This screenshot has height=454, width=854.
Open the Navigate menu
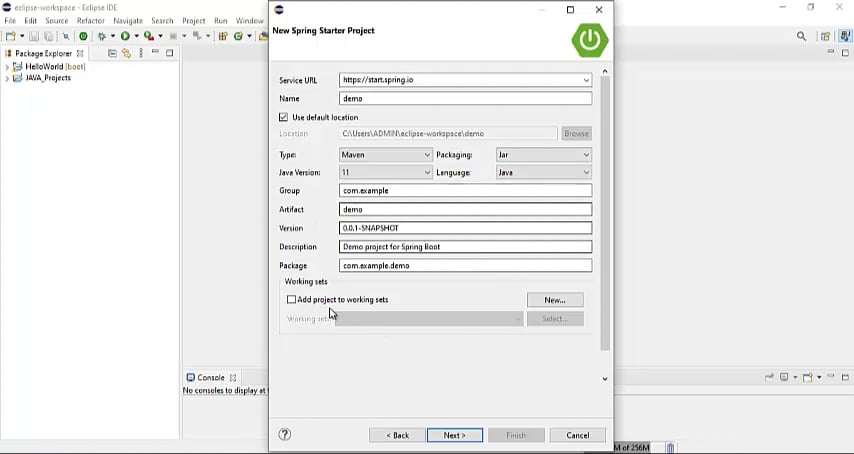128,21
